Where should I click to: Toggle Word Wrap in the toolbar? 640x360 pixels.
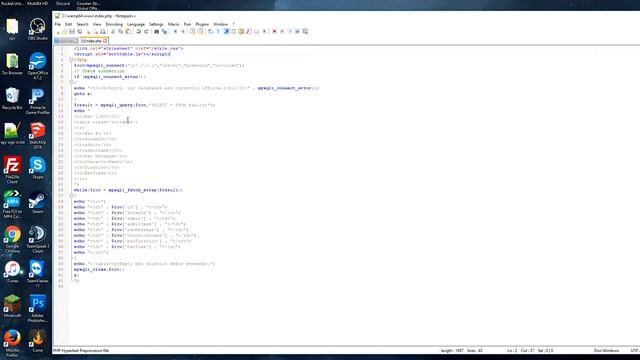pyautogui.click(x=210, y=31)
